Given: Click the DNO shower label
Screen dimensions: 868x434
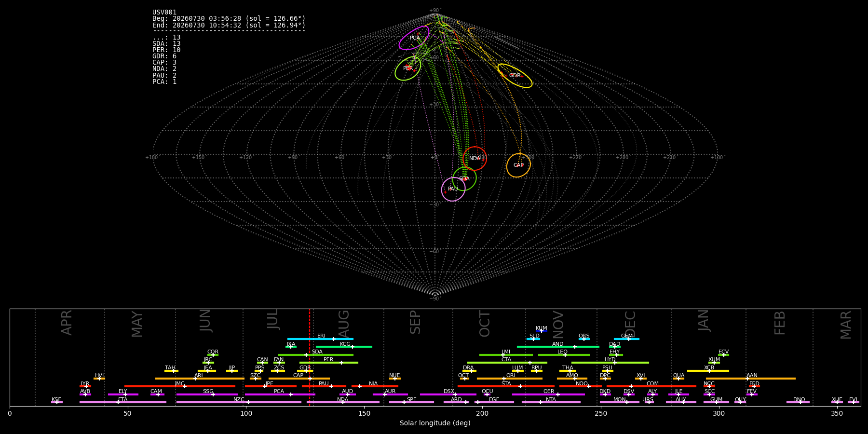Looking at the screenshot, I should tap(799, 400).
